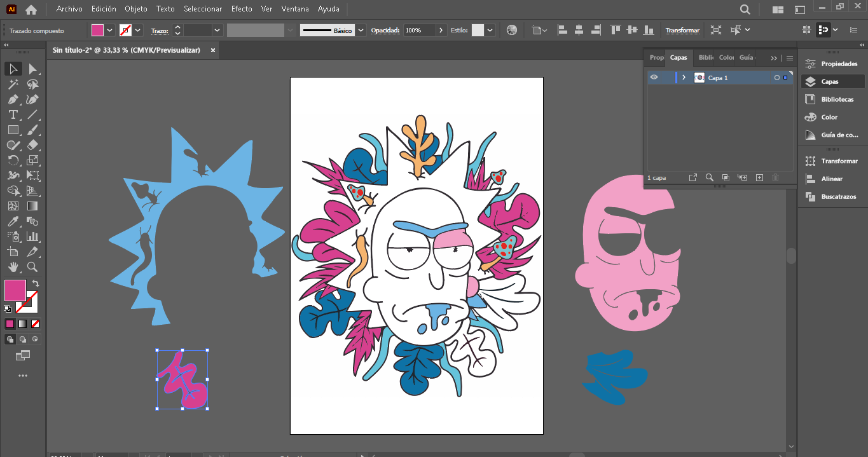Open Buscatrazos panel from right dock
The height and width of the screenshot is (457, 868).
click(x=832, y=196)
